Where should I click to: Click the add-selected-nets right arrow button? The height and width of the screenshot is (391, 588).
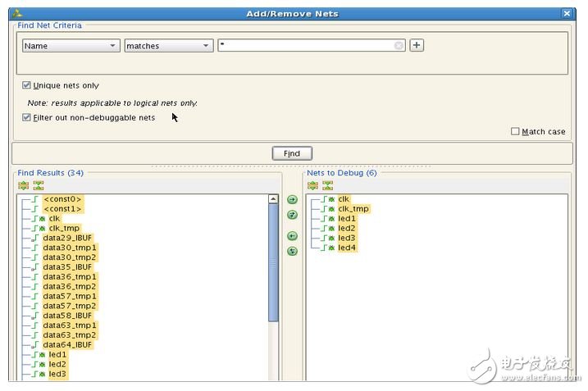(x=292, y=199)
